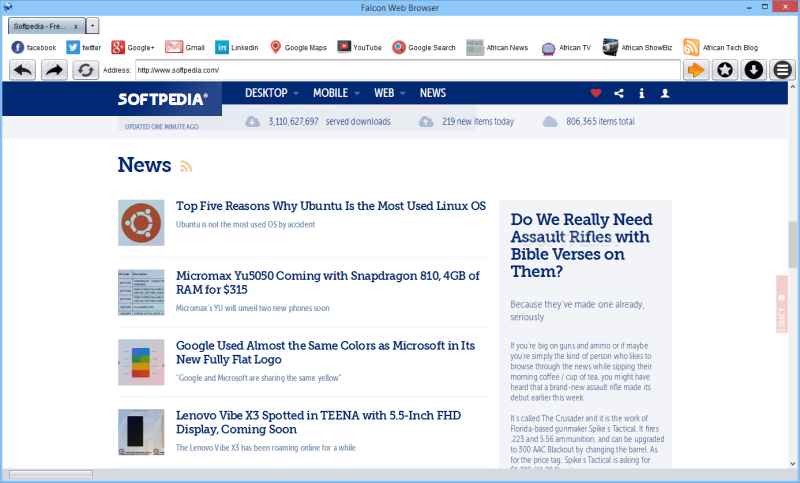Click inside the address URL field
This screenshot has height=483, width=800.
[408, 70]
